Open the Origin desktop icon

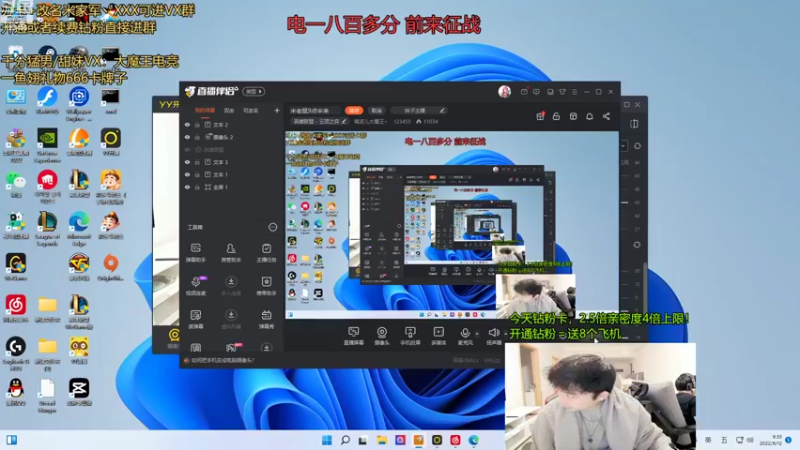(x=111, y=267)
